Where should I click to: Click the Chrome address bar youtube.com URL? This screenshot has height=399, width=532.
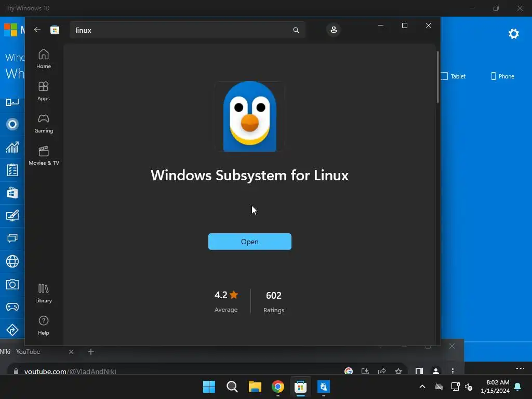pos(70,371)
